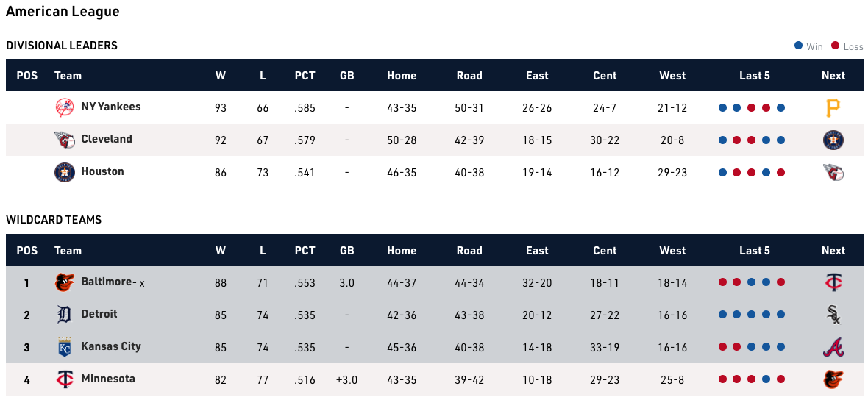The height and width of the screenshot is (400, 868).
Task: Click the blue Win legend dot
Action: [x=798, y=46]
